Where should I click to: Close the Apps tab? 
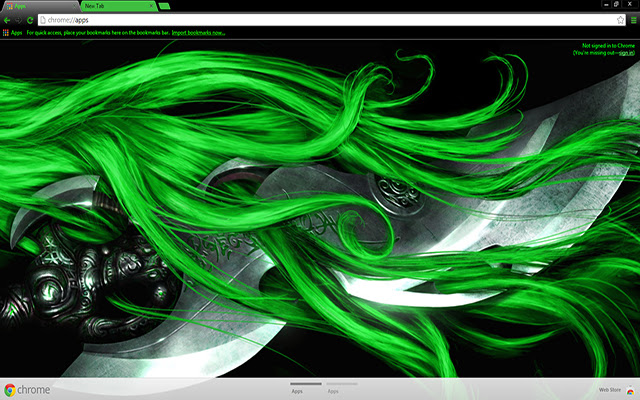pyautogui.click(x=74, y=6)
